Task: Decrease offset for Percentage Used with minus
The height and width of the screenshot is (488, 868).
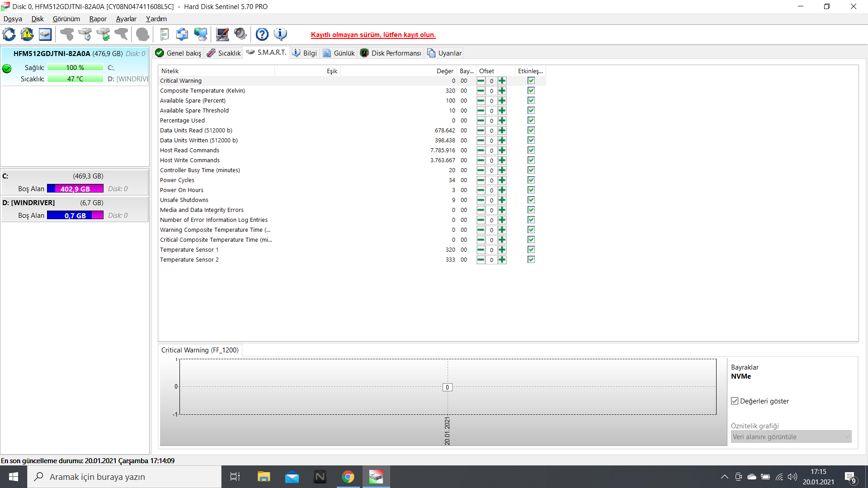Action: pyautogui.click(x=481, y=121)
